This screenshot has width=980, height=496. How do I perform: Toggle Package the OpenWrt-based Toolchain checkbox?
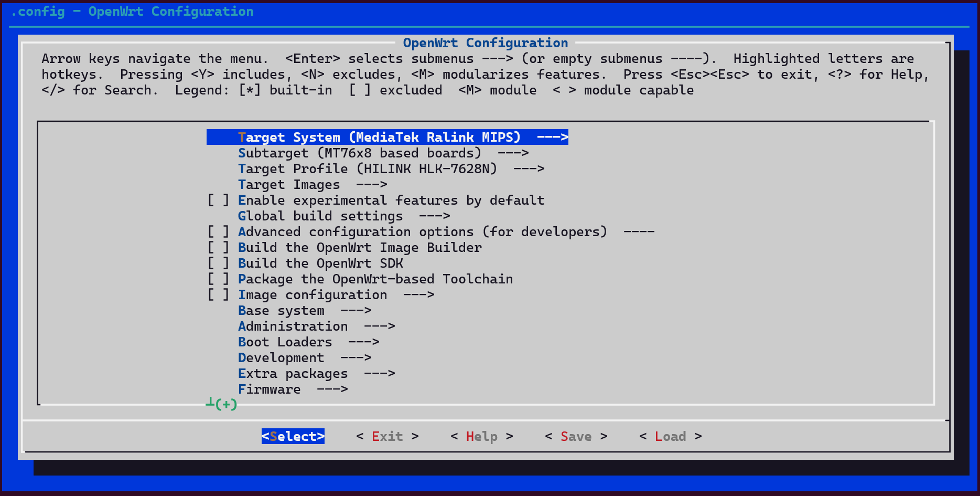click(218, 279)
